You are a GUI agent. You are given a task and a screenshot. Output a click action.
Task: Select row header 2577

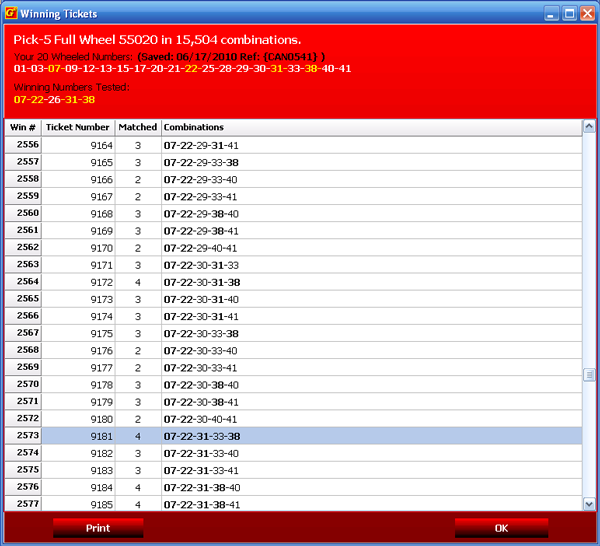23,504
